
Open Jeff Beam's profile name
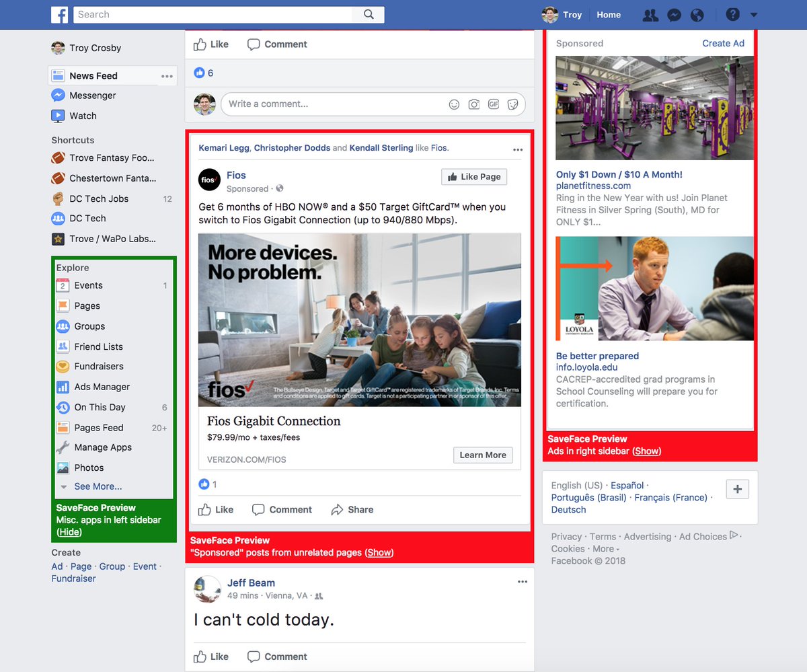251,583
